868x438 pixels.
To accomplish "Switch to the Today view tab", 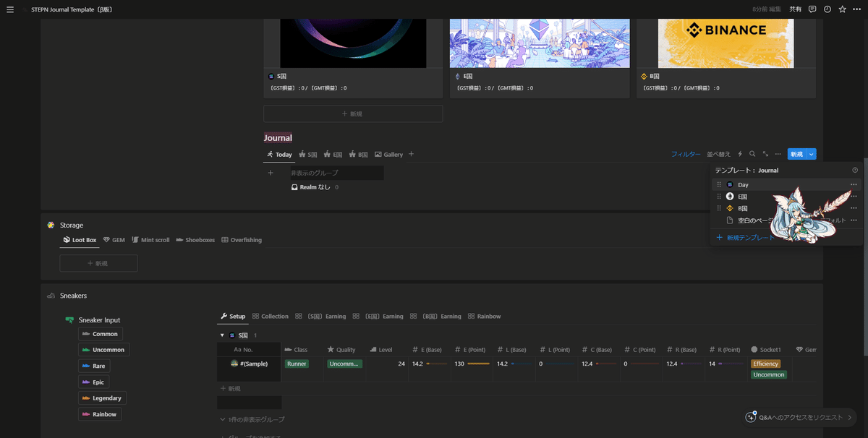I will point(279,155).
